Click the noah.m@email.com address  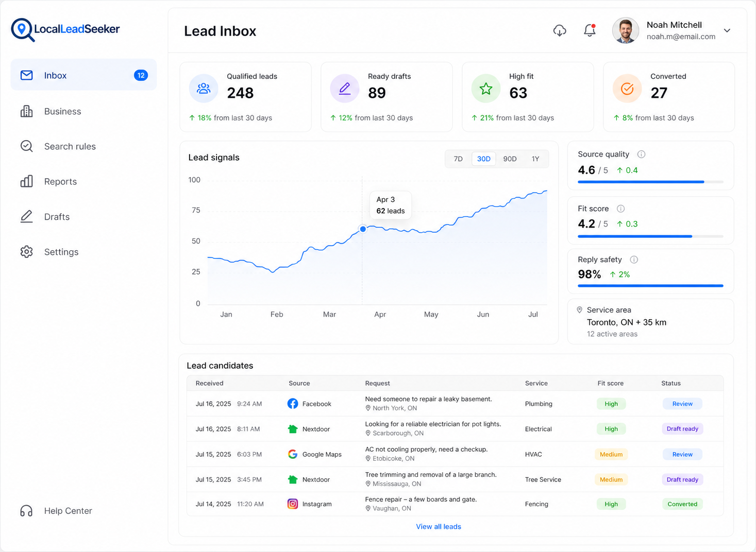[681, 37]
